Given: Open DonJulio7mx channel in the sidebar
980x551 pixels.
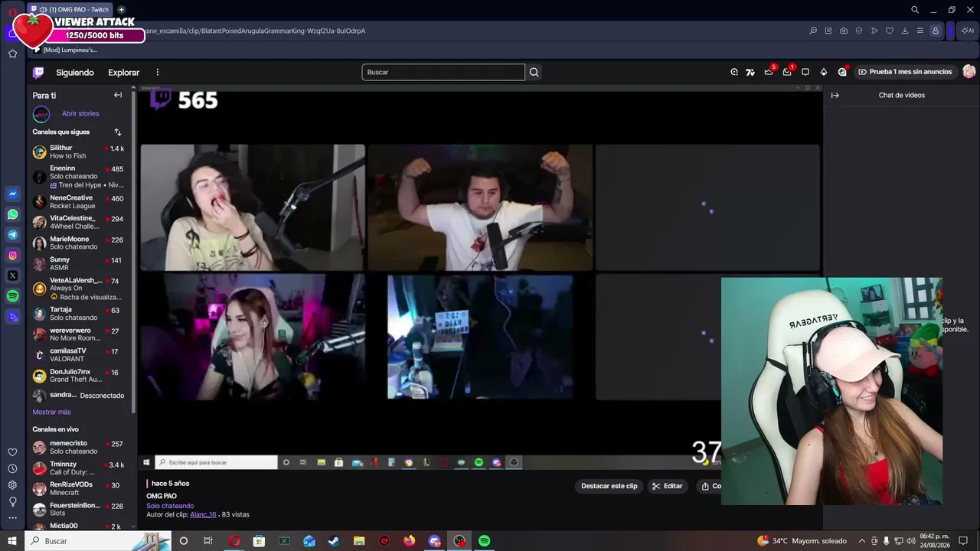Looking at the screenshot, I should [x=79, y=375].
